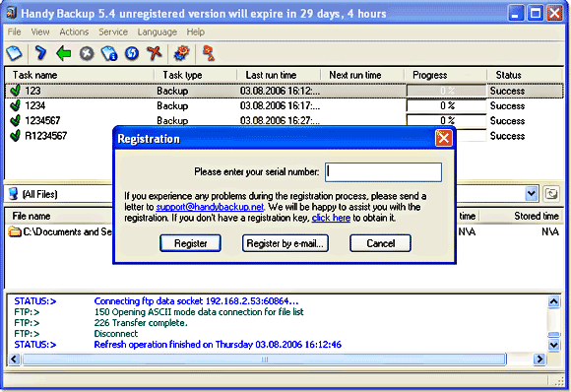This screenshot has width=571, height=392.
Task: Click the green left-arrow restore icon
Action: (x=64, y=53)
